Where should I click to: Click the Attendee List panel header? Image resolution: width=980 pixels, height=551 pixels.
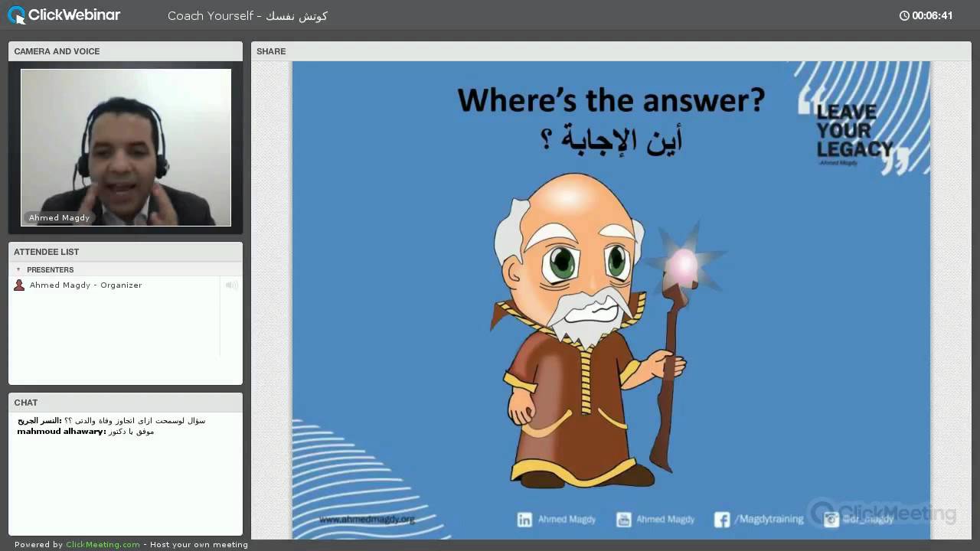click(126, 252)
